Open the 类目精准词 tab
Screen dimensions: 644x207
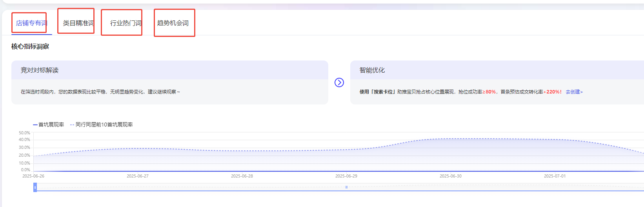tap(78, 23)
